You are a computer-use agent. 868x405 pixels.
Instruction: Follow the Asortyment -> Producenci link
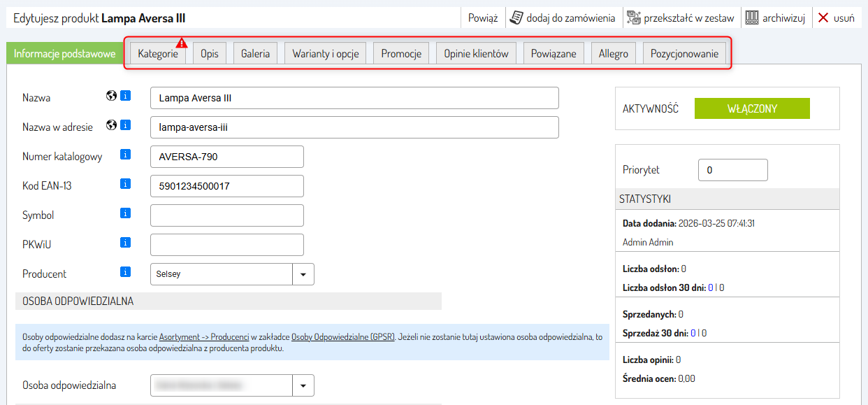[x=204, y=336]
